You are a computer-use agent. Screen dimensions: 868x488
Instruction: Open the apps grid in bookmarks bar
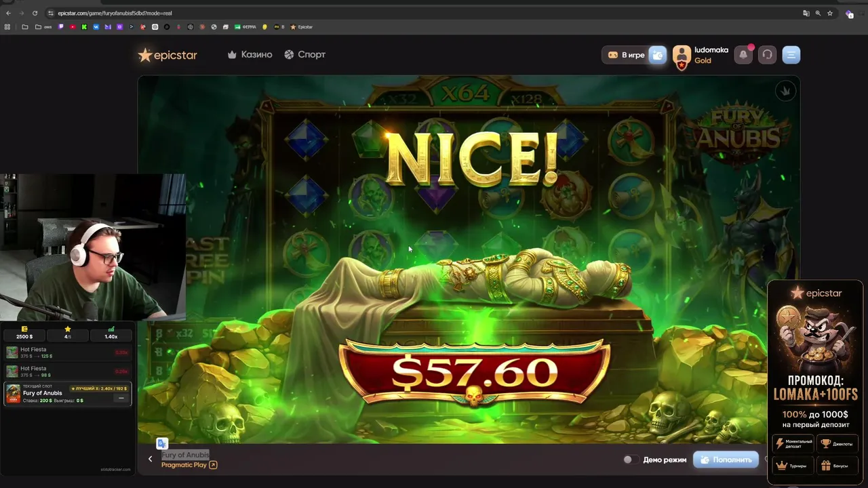point(7,27)
